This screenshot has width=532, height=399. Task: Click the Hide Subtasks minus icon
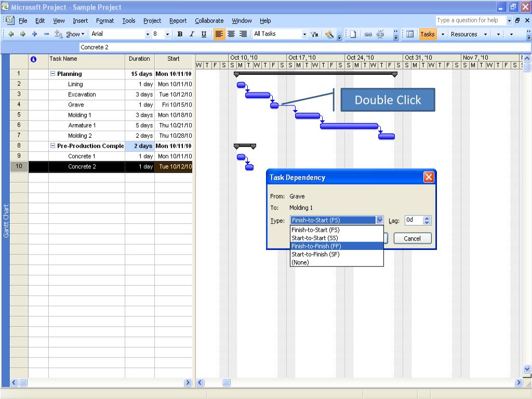click(46, 34)
